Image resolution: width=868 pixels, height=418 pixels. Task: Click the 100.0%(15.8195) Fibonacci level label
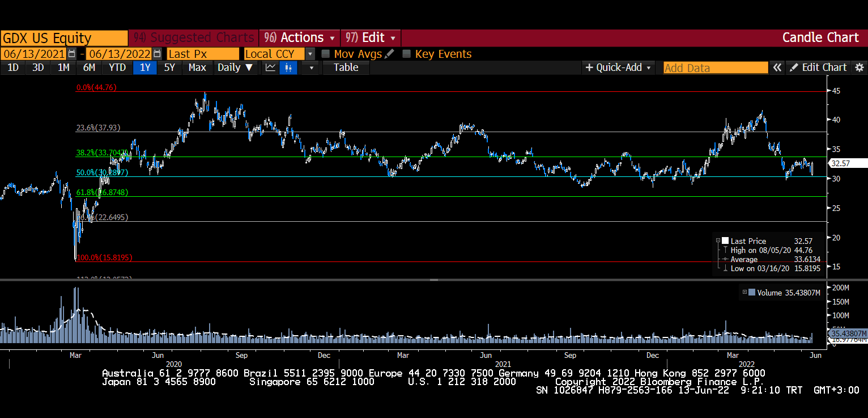pyautogui.click(x=104, y=257)
